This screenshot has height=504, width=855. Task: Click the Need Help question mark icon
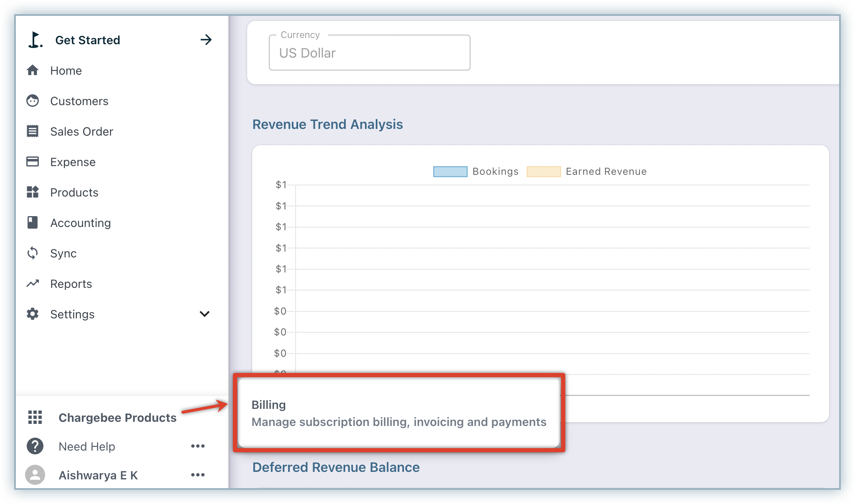(35, 446)
